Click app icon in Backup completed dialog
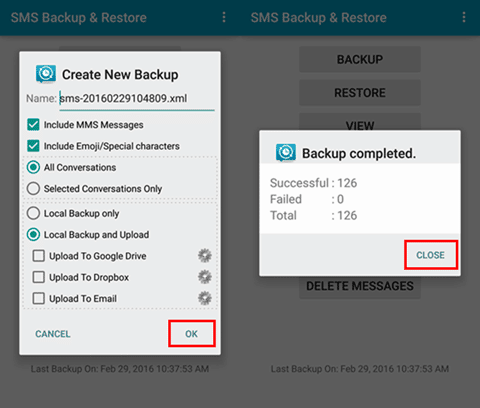The width and height of the screenshot is (480, 408). point(286,153)
